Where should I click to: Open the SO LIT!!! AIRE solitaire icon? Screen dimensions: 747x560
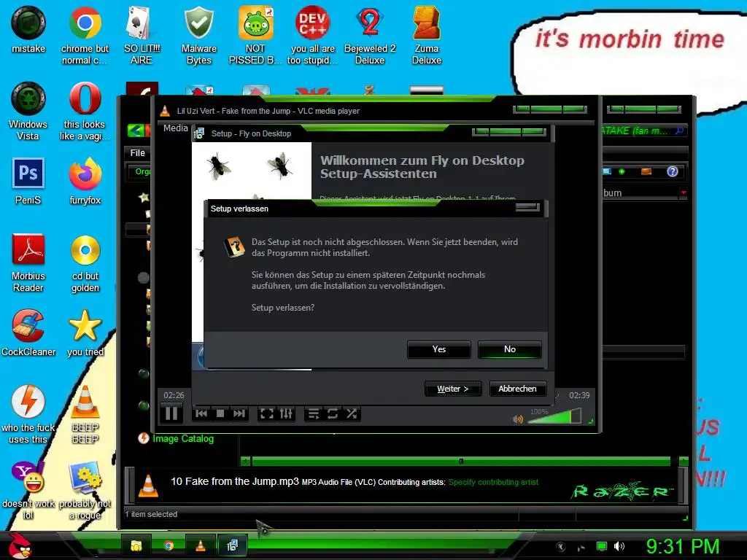click(x=142, y=35)
